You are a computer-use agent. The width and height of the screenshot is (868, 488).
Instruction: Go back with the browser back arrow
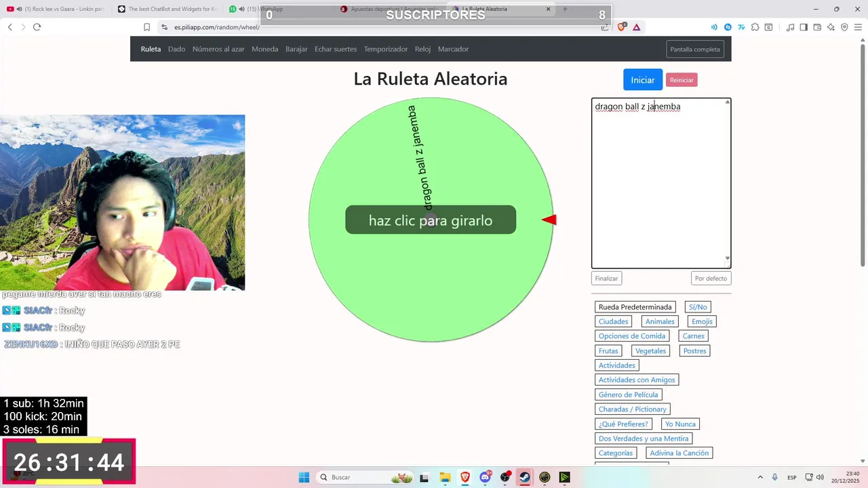[x=9, y=27]
